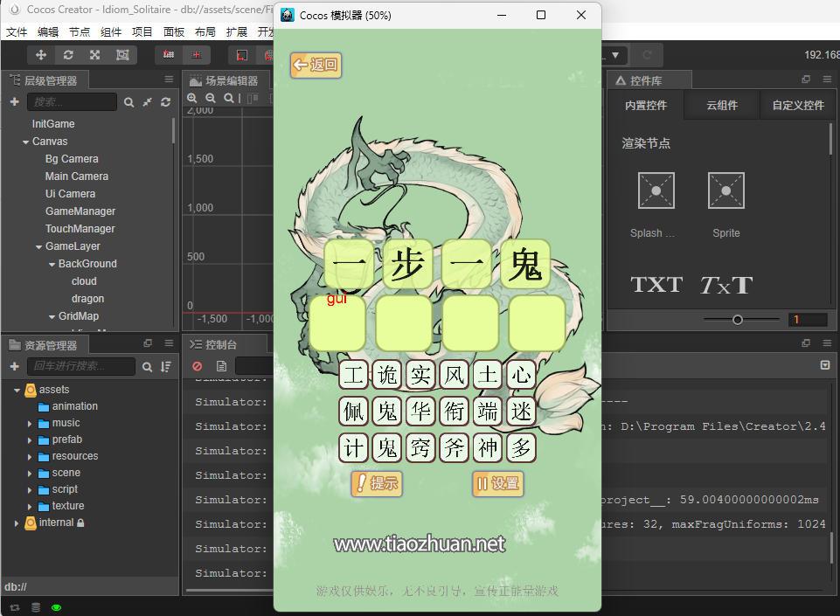Tap the 神 character tile
840x616 pixels.
point(488,448)
